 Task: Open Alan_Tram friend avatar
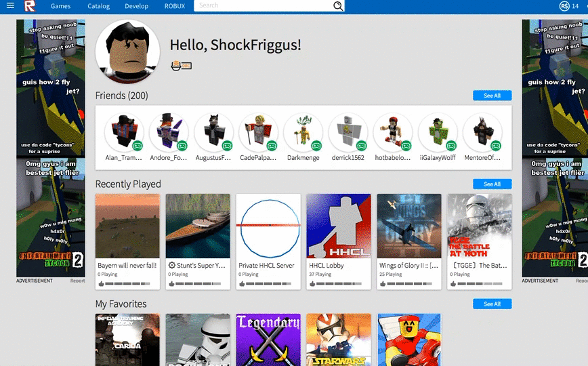pos(124,132)
